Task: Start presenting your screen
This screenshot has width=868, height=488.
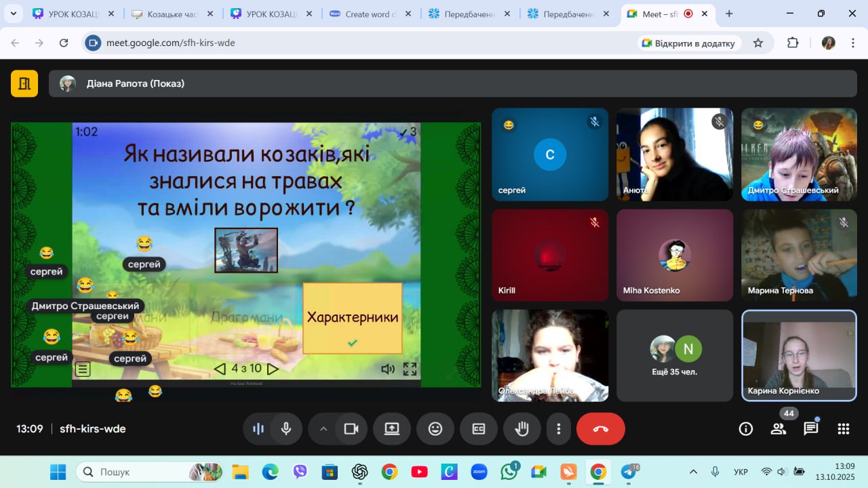Action: pos(392,429)
